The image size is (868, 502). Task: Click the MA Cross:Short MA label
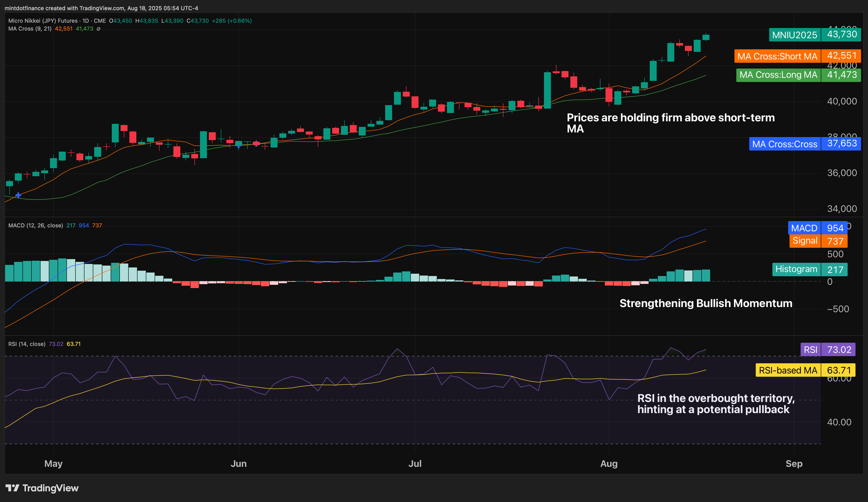coord(797,56)
